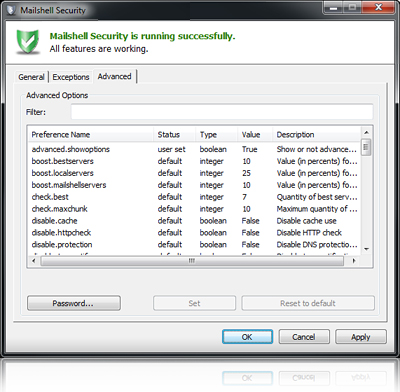This screenshot has width=400, height=392.
Task: Select the Advanced tab
Action: tap(114, 76)
